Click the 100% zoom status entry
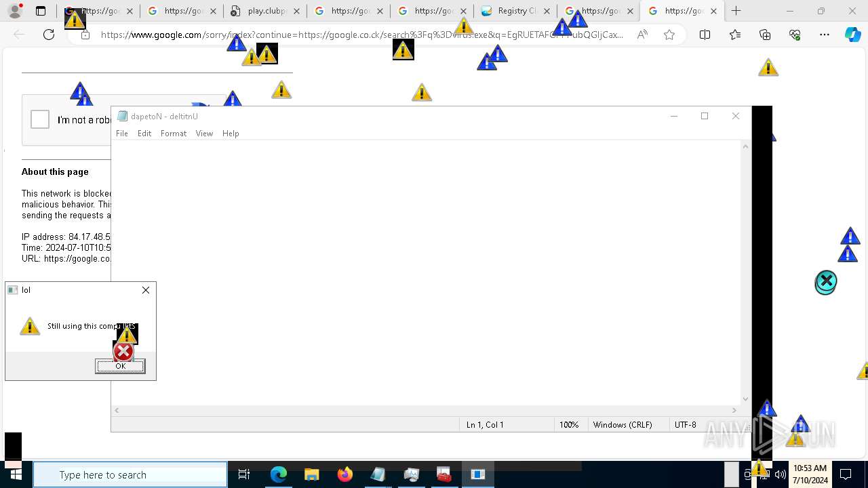This screenshot has height=488, width=868. [x=569, y=425]
